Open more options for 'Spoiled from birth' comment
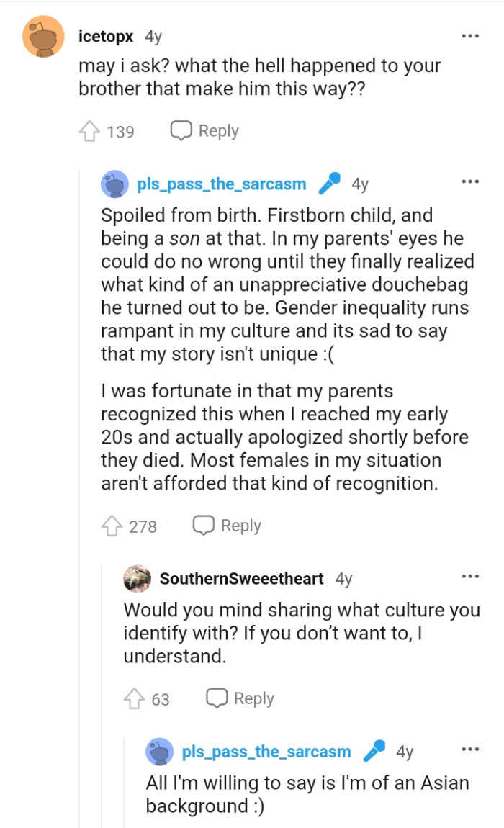The height and width of the screenshot is (828, 504). click(x=470, y=182)
